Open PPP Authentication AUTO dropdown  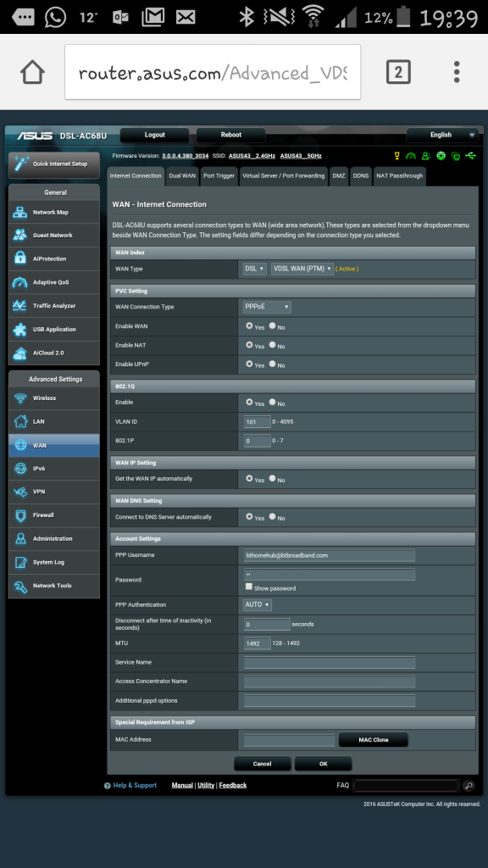[x=258, y=604]
